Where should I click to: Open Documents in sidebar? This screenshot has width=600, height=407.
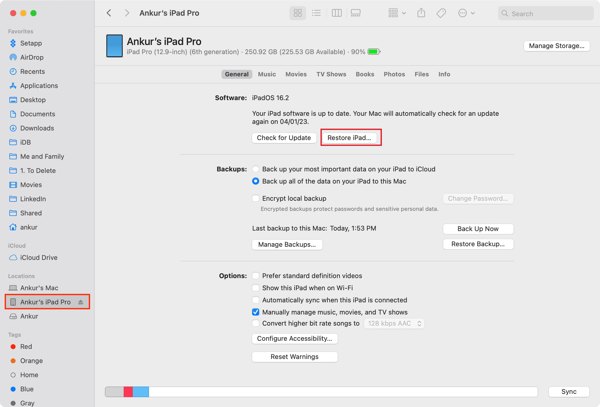point(37,114)
